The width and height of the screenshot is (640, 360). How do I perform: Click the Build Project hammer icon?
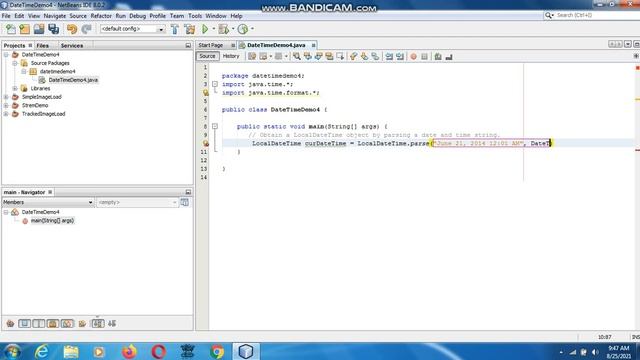175,29
